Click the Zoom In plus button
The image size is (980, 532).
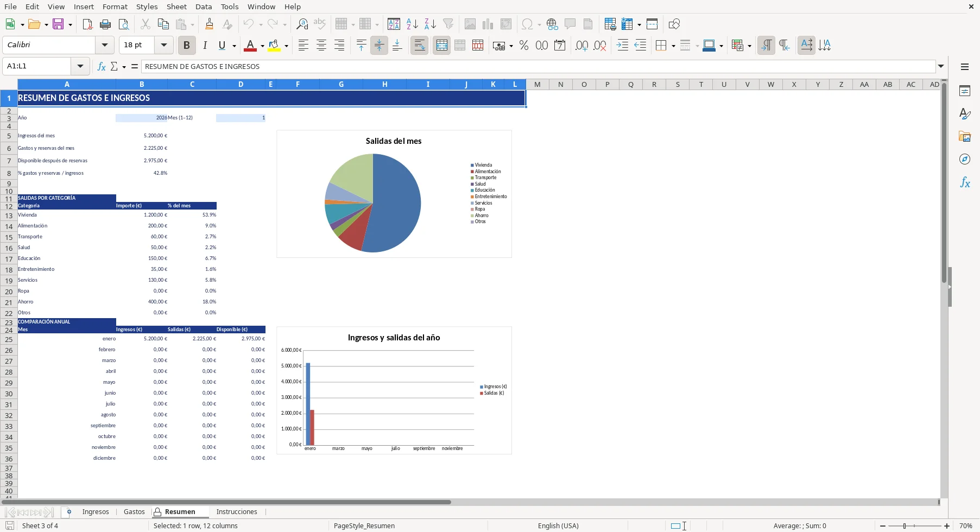[x=947, y=525]
